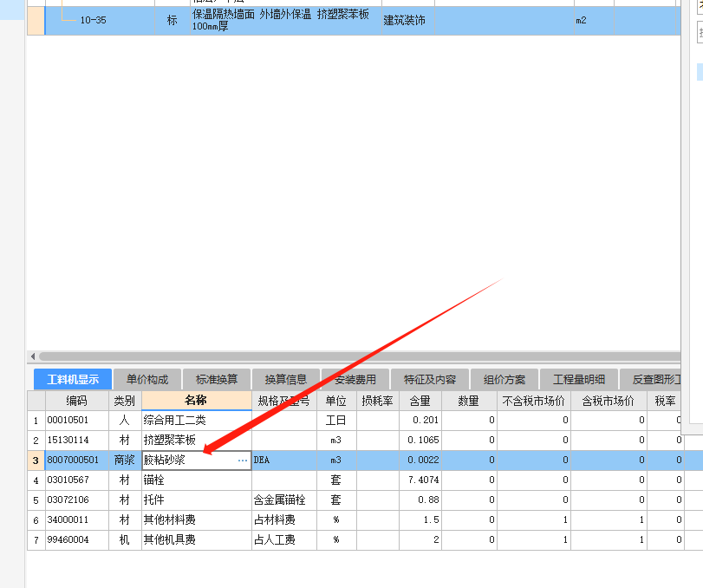
Task: Click the 数量 column header
Action: tap(469, 401)
